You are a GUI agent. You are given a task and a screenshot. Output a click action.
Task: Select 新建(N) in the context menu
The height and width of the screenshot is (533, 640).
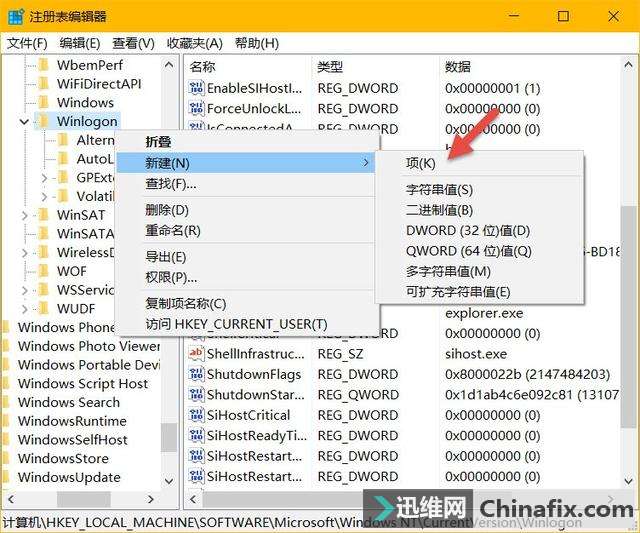click(246, 163)
